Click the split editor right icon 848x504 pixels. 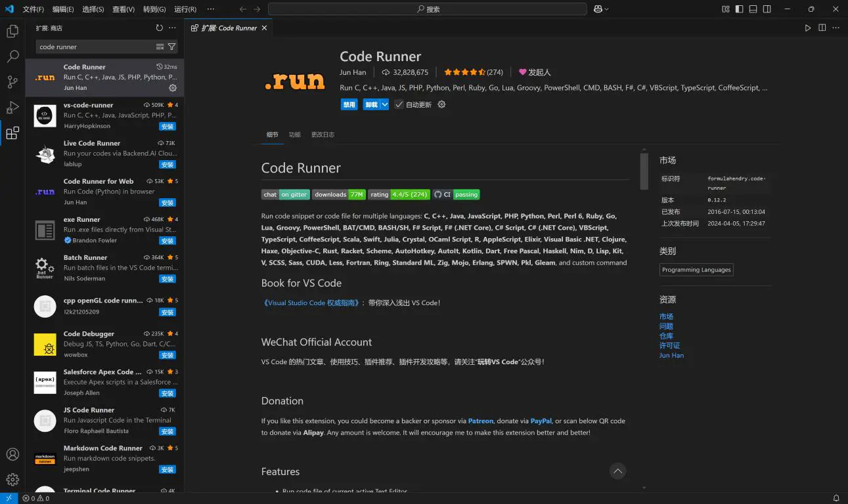tap(822, 28)
